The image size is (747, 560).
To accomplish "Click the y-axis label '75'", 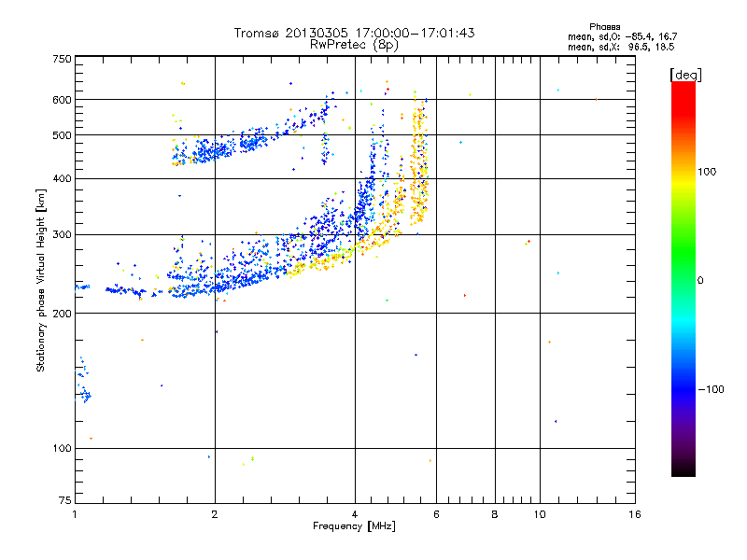I will pyautogui.click(x=65, y=500).
